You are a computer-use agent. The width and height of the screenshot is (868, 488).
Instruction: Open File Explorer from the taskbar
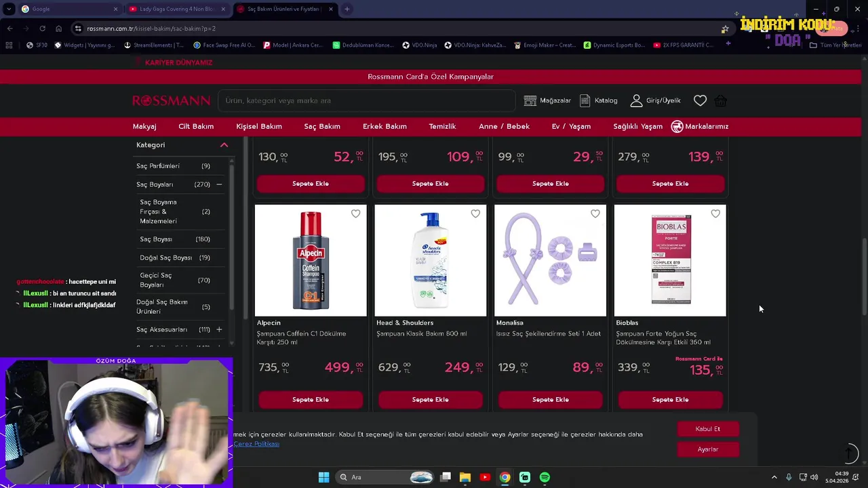tap(465, 477)
